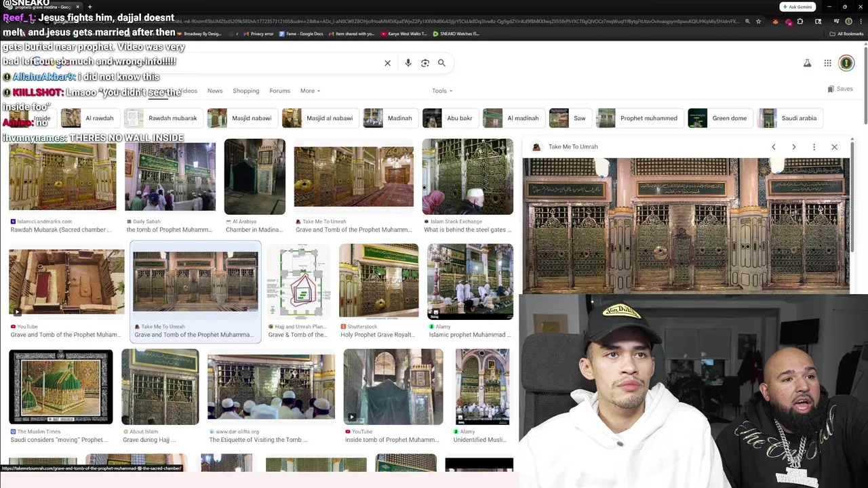Clear the search box with the X icon
Screen dimensions: 868x488
pos(387,63)
